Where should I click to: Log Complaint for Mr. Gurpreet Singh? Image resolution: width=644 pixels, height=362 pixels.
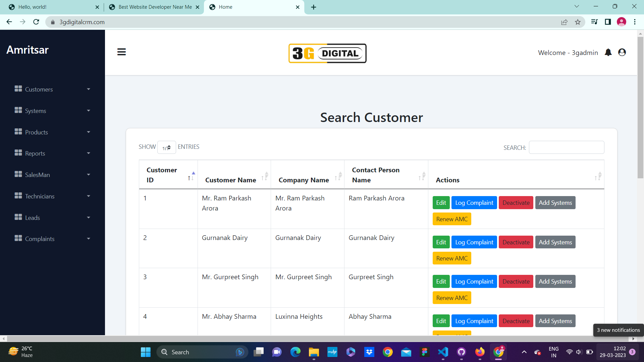click(474, 282)
